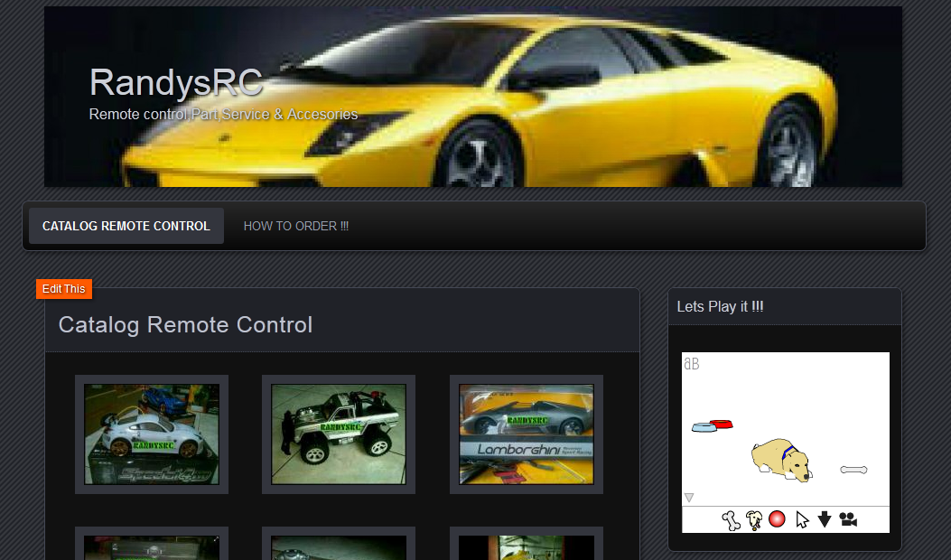Screen dimensions: 951x560
Task: Open the RandysRC site title link
Action: 176,82
